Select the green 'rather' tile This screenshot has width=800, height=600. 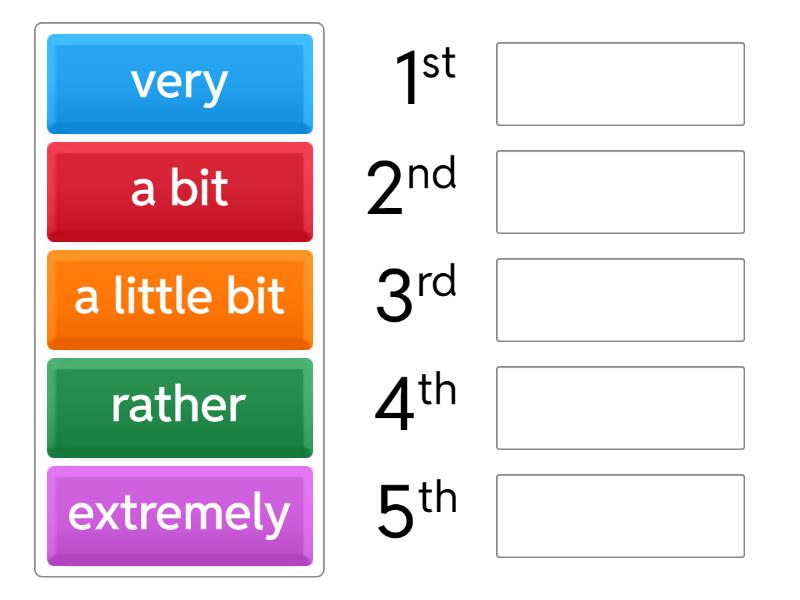point(180,407)
